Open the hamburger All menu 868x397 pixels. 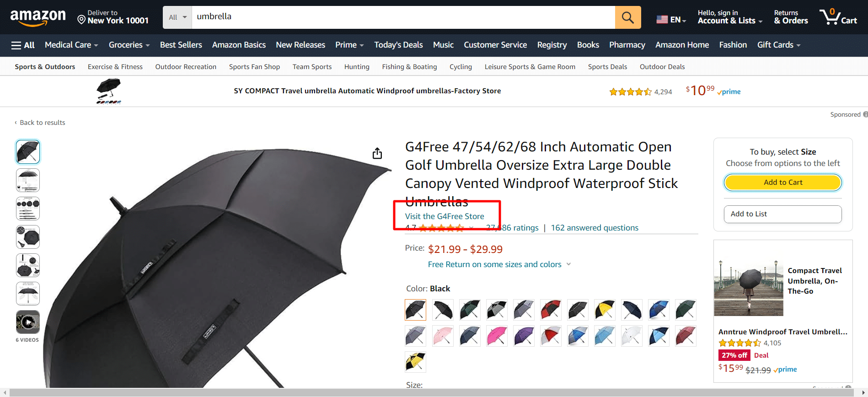coord(23,45)
